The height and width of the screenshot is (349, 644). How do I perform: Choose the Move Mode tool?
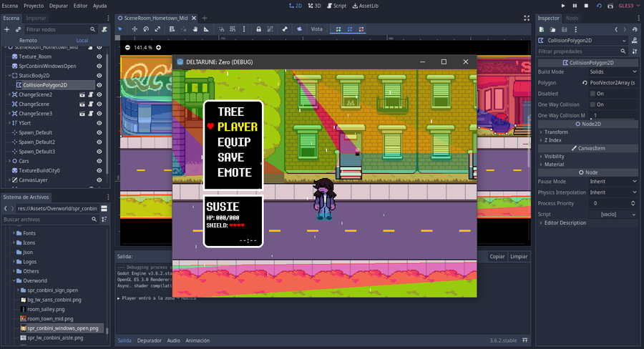coord(135,29)
